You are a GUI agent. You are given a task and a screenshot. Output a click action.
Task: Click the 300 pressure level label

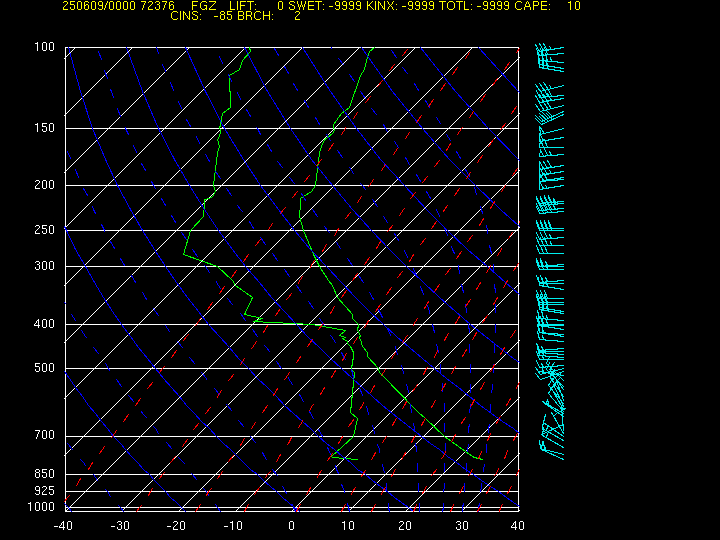tap(45, 265)
